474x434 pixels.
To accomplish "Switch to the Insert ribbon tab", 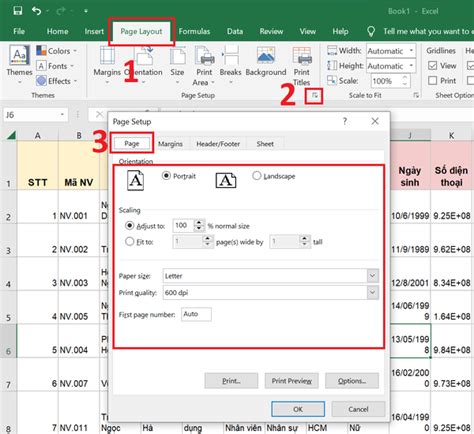I will tap(94, 31).
